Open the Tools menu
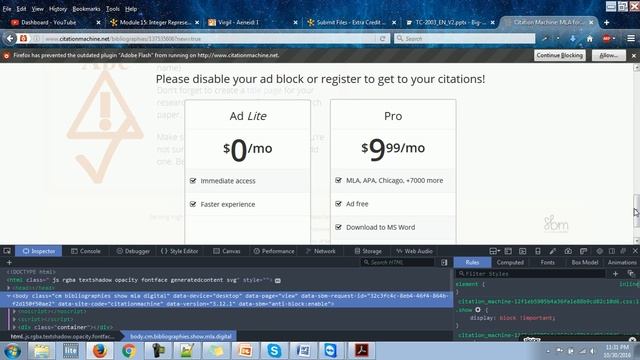The image size is (640, 360). point(113,9)
